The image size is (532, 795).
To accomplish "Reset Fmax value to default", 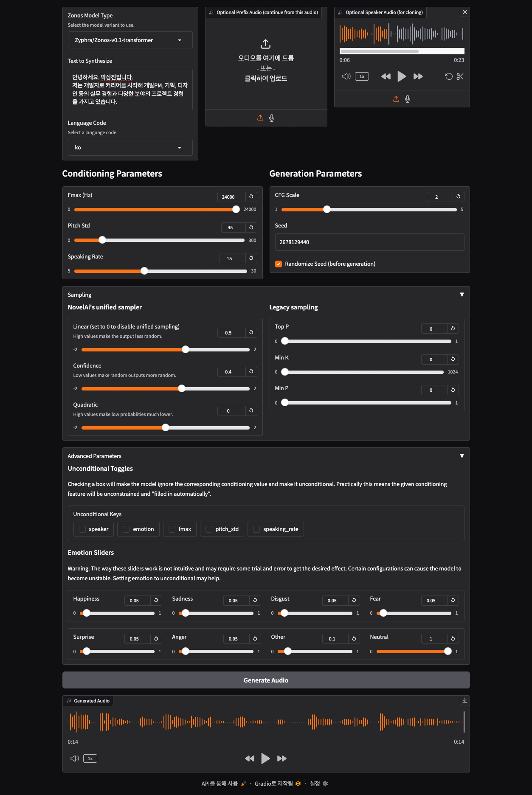I will 251,197.
